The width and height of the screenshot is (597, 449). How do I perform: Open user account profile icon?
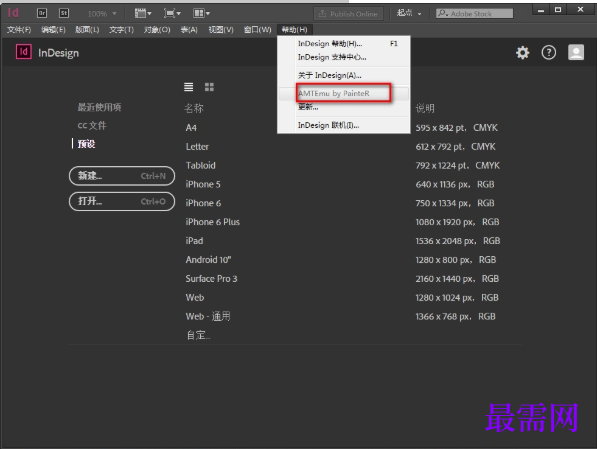[576, 52]
